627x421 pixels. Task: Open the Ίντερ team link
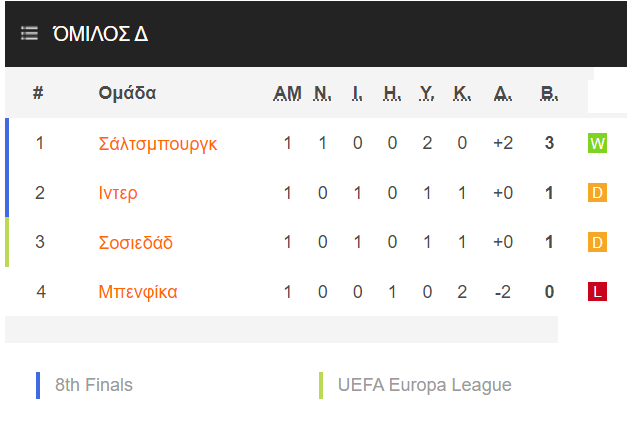pyautogui.click(x=118, y=193)
